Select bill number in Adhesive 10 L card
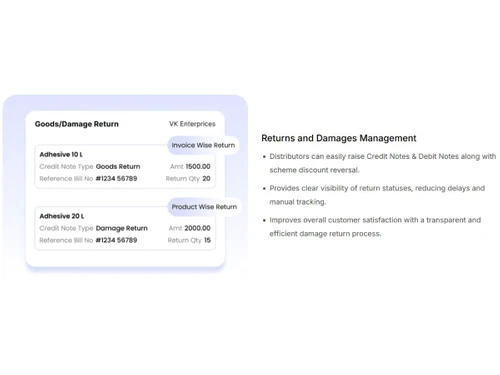Screen dimensions: 500x375 click(116, 179)
